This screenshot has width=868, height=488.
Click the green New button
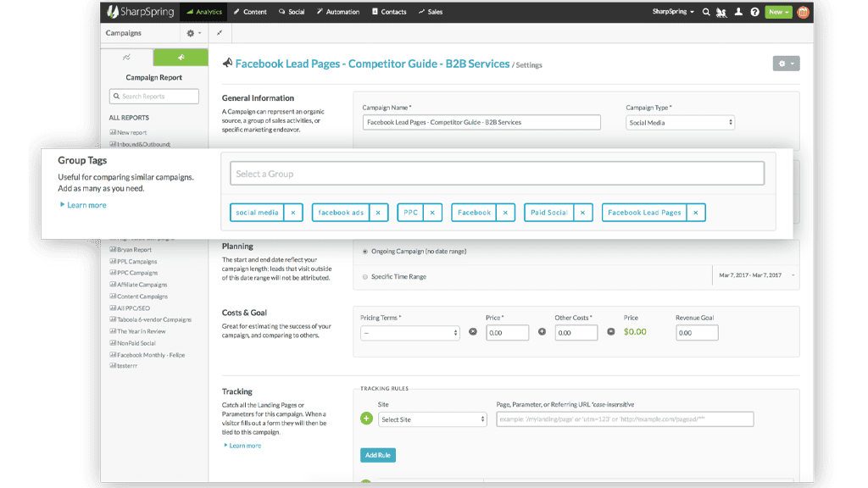778,12
